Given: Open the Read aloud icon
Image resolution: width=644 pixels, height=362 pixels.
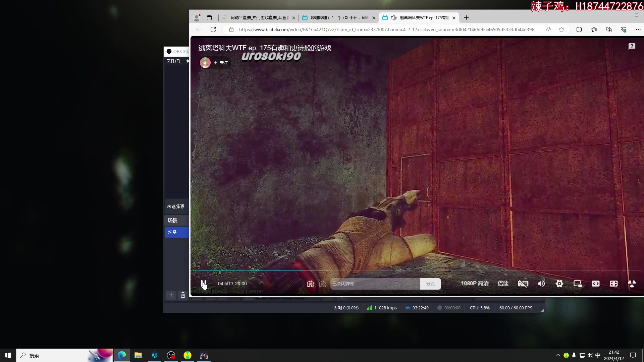Looking at the screenshot, I should (x=548, y=29).
